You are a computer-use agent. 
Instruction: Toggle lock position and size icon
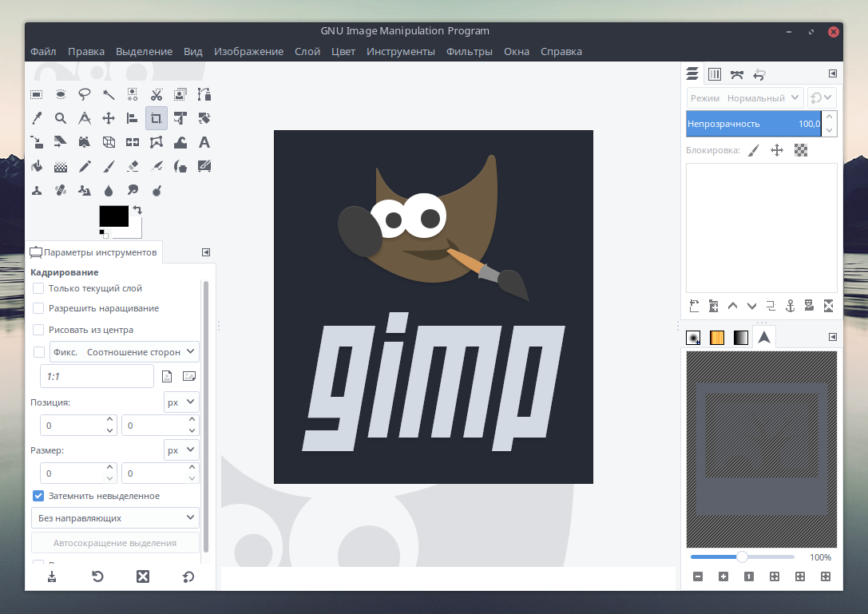777,150
